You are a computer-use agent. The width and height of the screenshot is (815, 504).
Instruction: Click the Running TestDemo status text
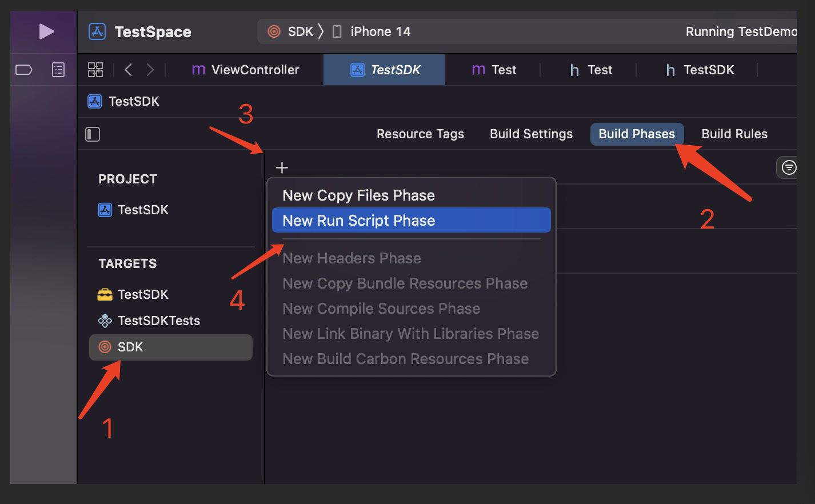741,31
